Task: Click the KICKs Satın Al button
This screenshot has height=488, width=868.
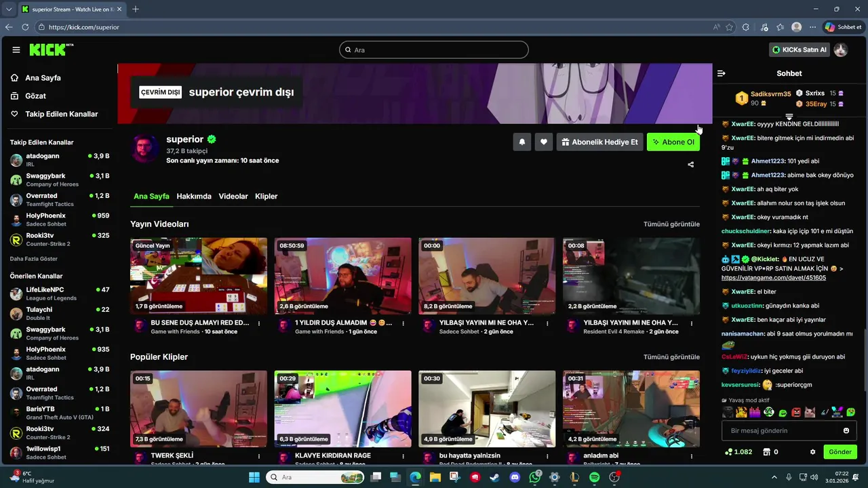Action: click(x=800, y=49)
